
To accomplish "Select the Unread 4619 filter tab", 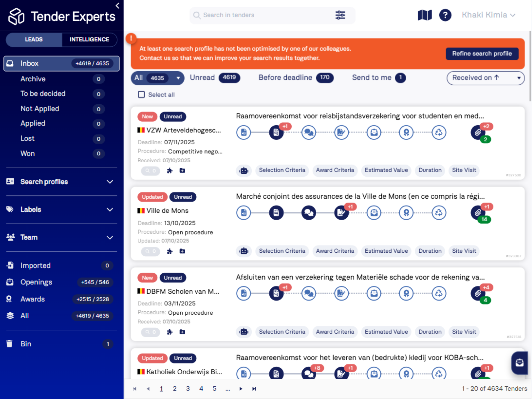I will tap(215, 78).
